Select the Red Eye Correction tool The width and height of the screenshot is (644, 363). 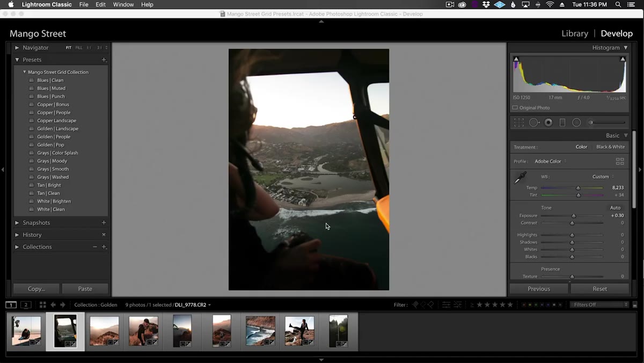[x=548, y=122]
